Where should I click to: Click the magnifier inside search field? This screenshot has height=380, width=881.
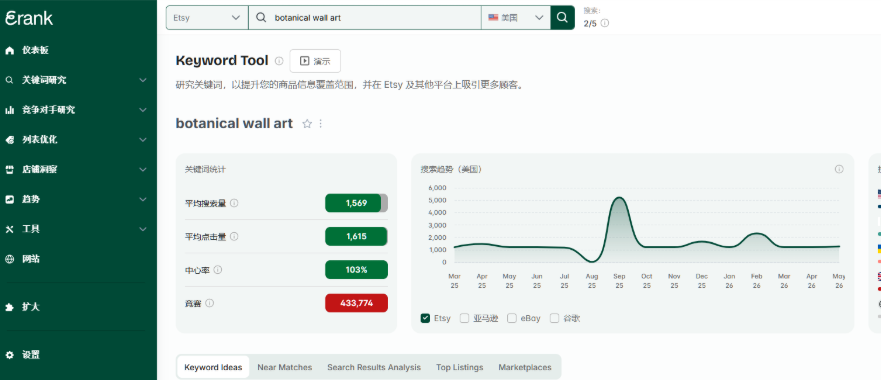coord(261,17)
